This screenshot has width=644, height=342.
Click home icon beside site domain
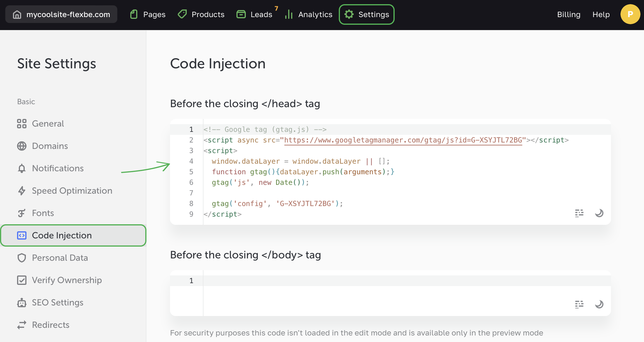point(17,14)
